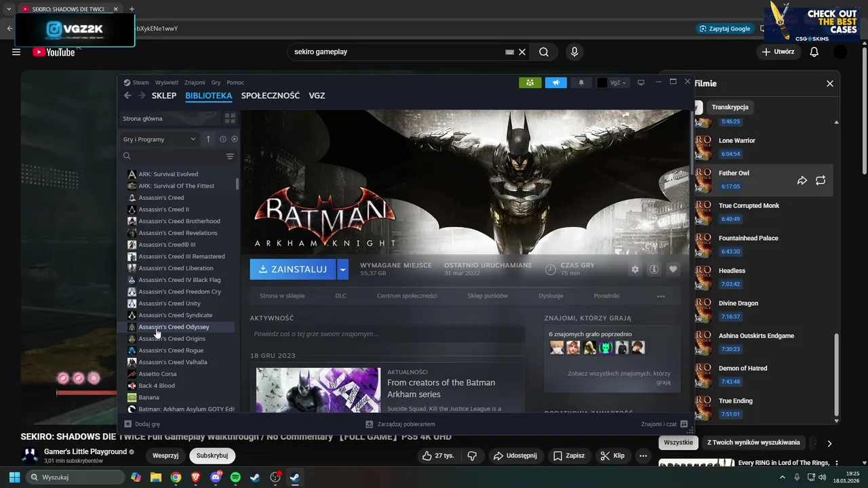Open Strona w sklepie link
This screenshot has width=868, height=488.
click(x=282, y=296)
